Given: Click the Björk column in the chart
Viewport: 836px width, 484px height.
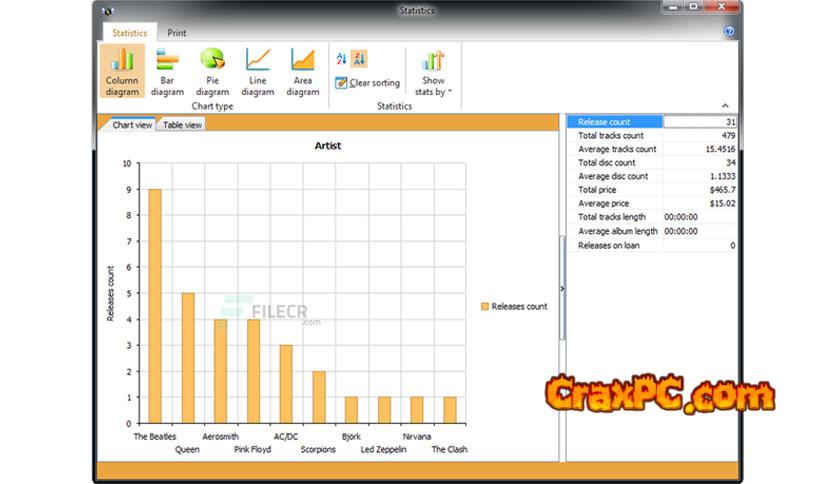Looking at the screenshot, I should [x=351, y=410].
